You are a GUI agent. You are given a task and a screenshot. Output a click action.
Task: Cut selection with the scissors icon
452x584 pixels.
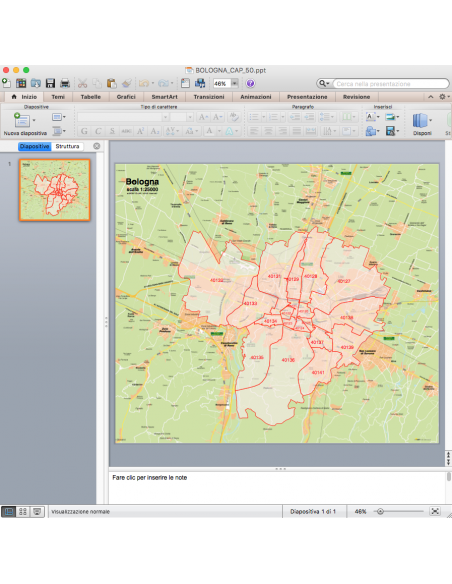tap(82, 83)
